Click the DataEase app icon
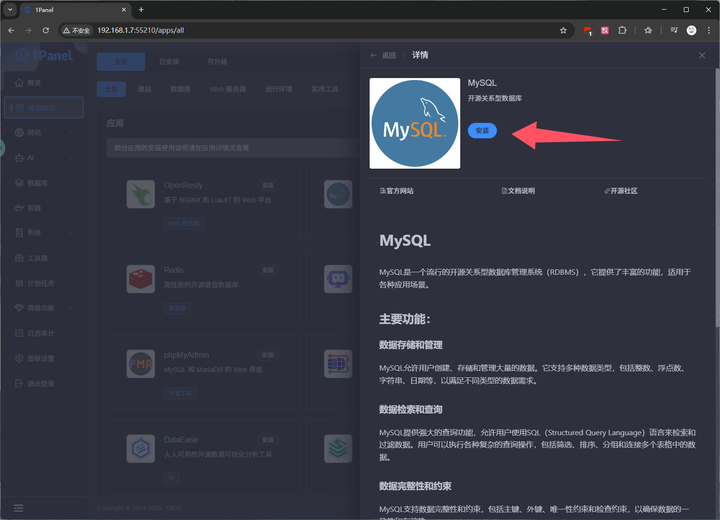The width and height of the screenshot is (720, 520). pos(141,448)
